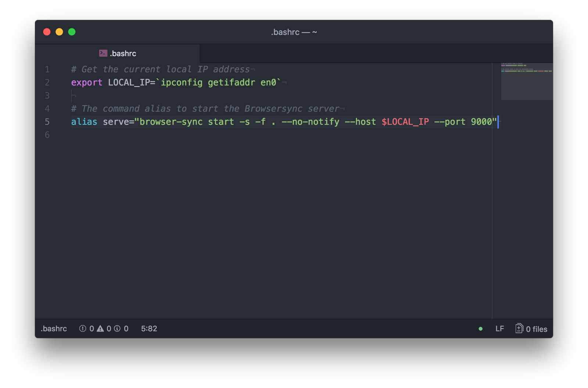Select the .bashrc editor tab
Image resolution: width=588 pixels, height=388 pixels.
[x=121, y=53]
